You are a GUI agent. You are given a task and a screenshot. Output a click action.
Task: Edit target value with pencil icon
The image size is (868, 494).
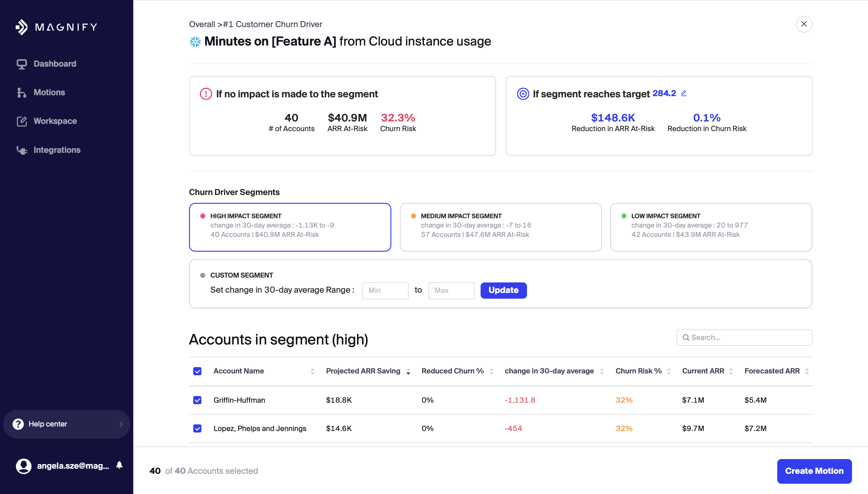pos(684,93)
